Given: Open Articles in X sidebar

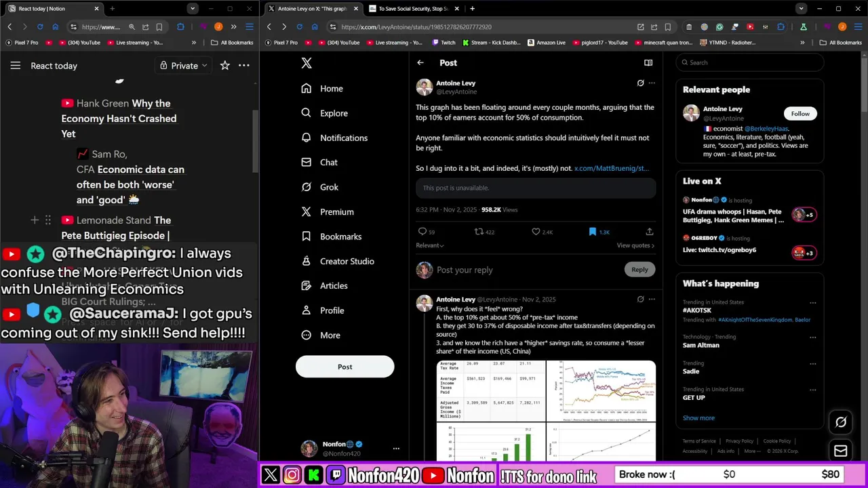Looking at the screenshot, I should point(324,286).
